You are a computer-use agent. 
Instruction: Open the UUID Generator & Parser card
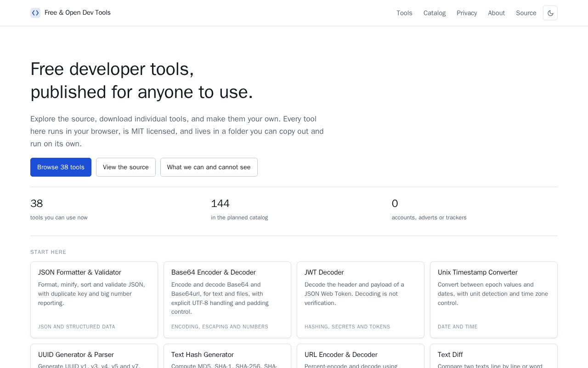point(94,356)
